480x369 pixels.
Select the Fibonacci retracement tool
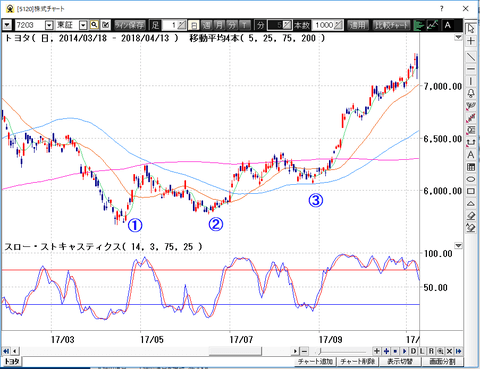[471, 130]
